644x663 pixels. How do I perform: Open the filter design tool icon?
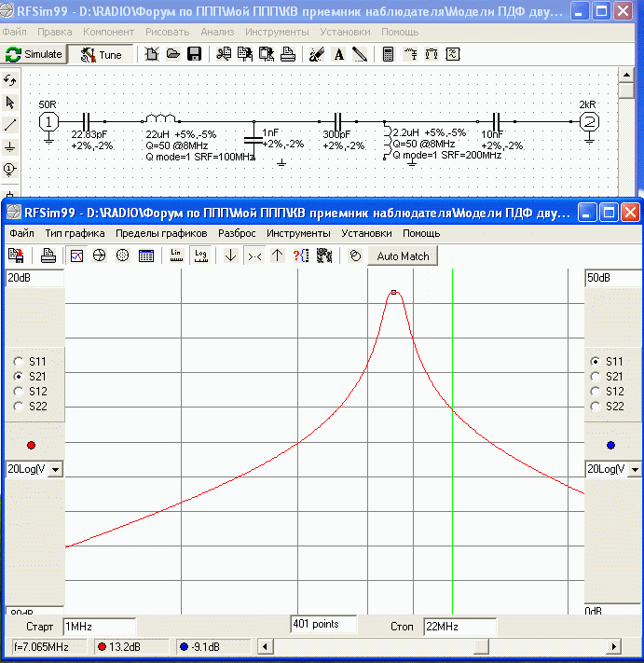click(x=453, y=54)
